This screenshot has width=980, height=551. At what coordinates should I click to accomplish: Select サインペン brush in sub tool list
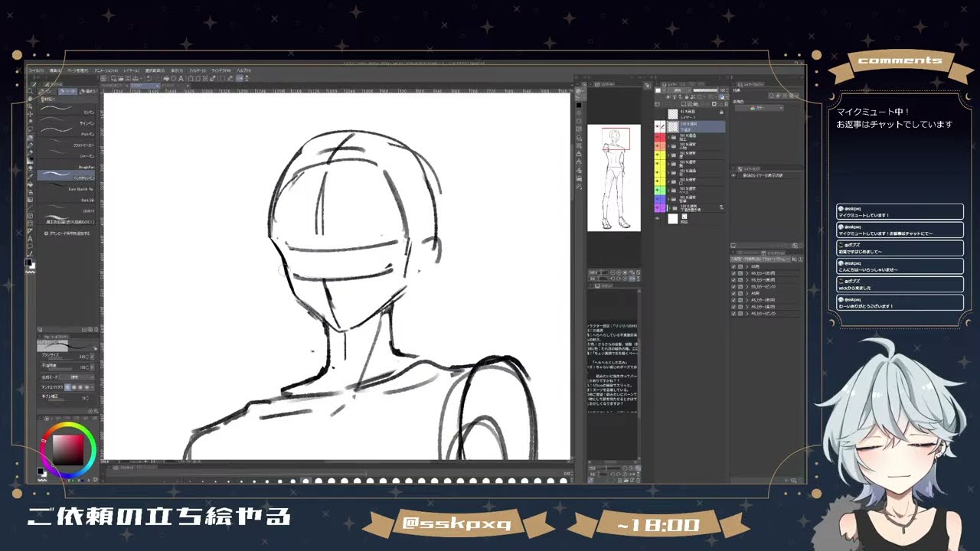tap(67, 119)
